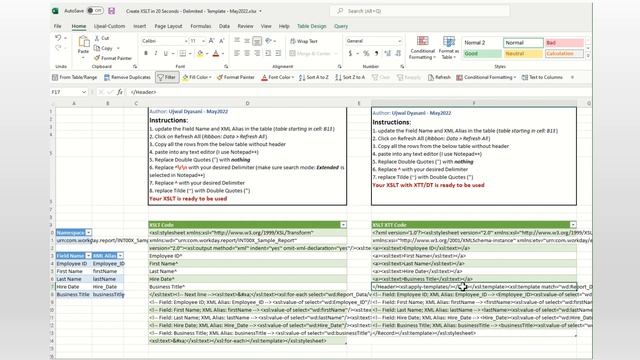Toggle Top Align in Alignment group
This screenshot has height=360, width=640.
click(237, 41)
